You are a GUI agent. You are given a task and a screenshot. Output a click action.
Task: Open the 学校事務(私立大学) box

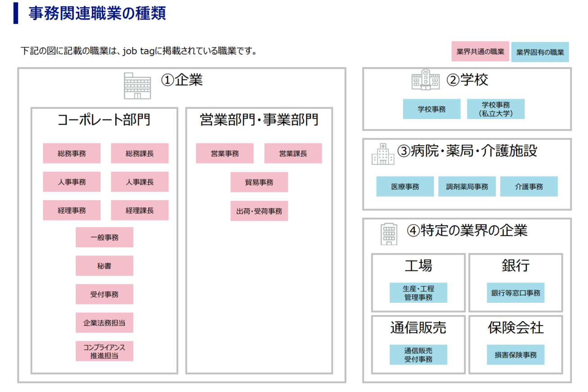pyautogui.click(x=495, y=109)
